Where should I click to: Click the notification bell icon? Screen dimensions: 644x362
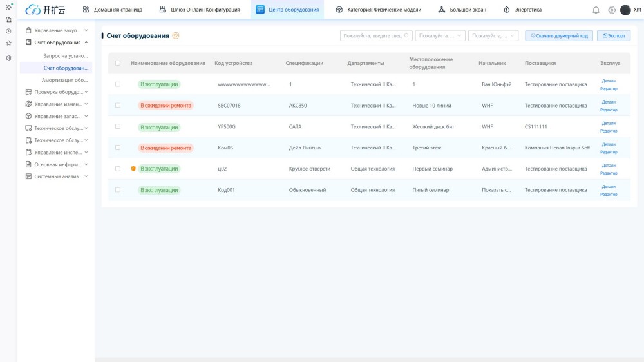pyautogui.click(x=596, y=10)
